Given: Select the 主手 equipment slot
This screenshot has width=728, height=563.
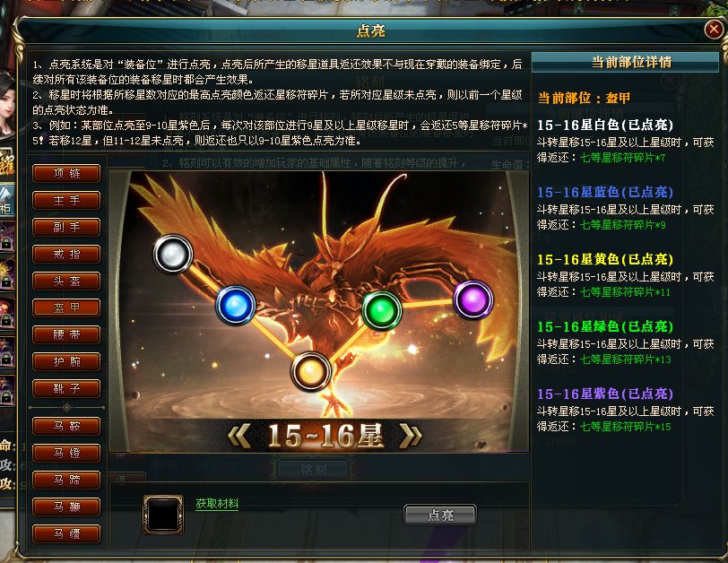Looking at the screenshot, I should click(x=66, y=201).
